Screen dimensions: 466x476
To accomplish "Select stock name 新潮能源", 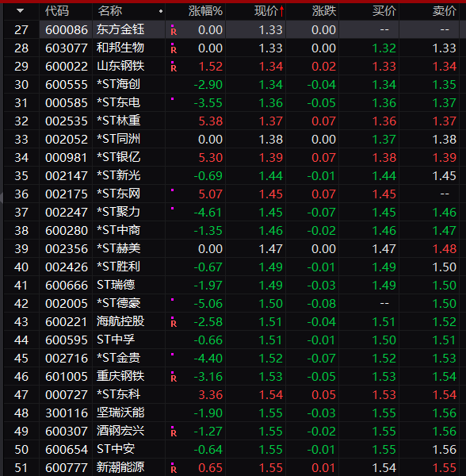I will click(120, 467).
